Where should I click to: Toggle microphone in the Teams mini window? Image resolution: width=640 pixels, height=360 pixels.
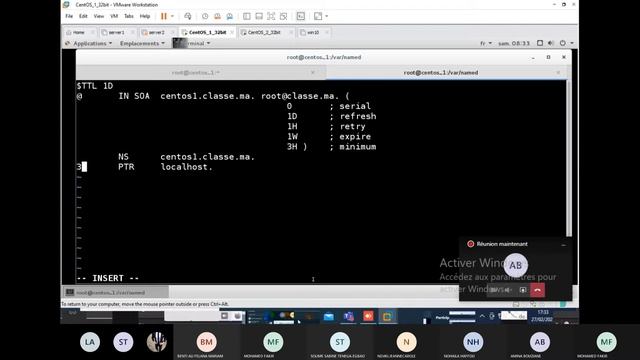[x=507, y=290]
